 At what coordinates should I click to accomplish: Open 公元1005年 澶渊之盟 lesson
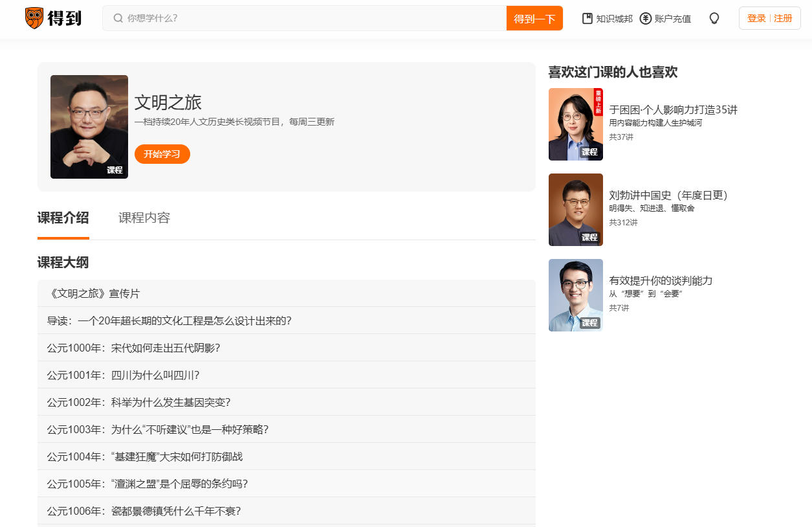(148, 484)
